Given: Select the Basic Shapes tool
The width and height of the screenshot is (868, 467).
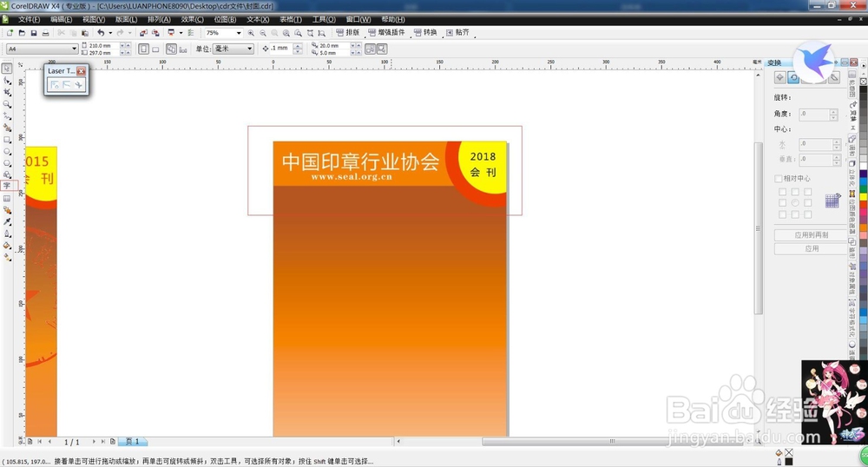Looking at the screenshot, I should tap(7, 174).
